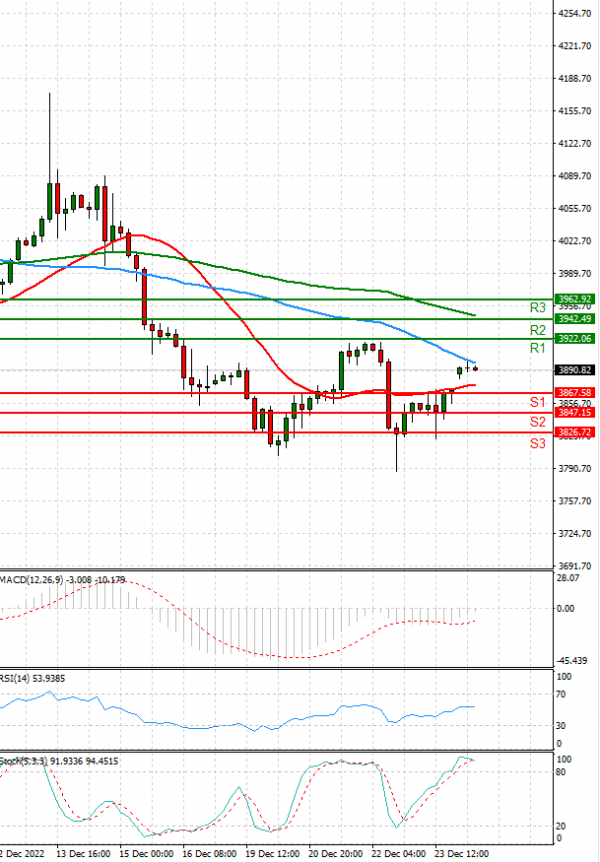The width and height of the screenshot is (600, 862).
Task: Click the R3 resistance price tag 3962.92
Action: point(574,300)
